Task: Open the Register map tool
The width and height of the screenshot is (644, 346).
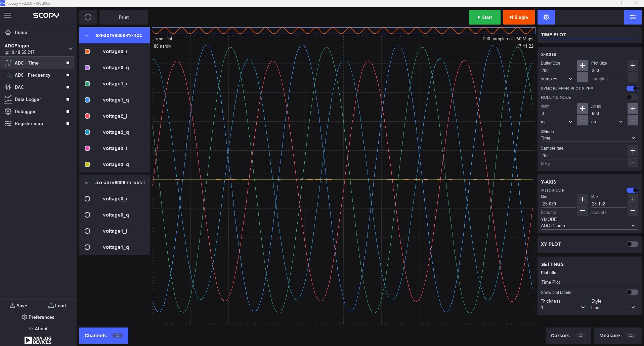Action: tap(28, 123)
